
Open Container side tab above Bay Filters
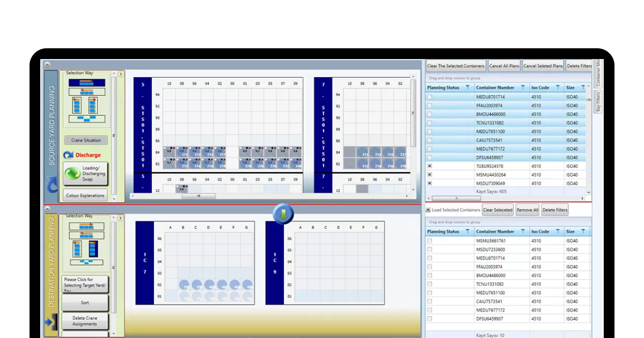point(598,74)
